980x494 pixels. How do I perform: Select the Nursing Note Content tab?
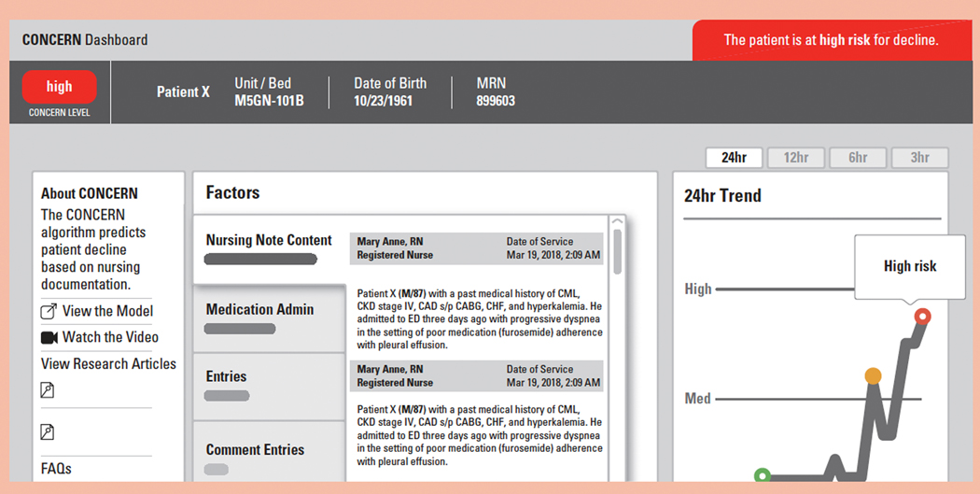pos(270,249)
